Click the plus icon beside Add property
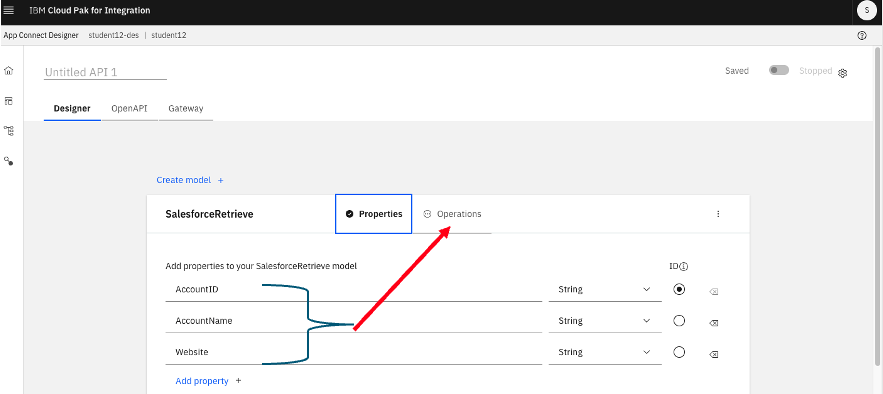The height and width of the screenshot is (394, 883). click(x=238, y=381)
